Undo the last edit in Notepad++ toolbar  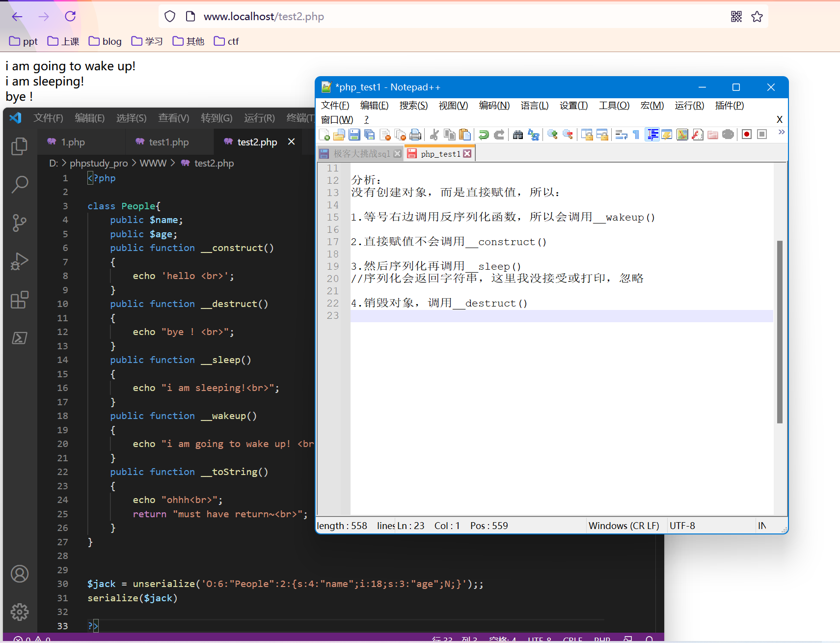pyautogui.click(x=484, y=135)
